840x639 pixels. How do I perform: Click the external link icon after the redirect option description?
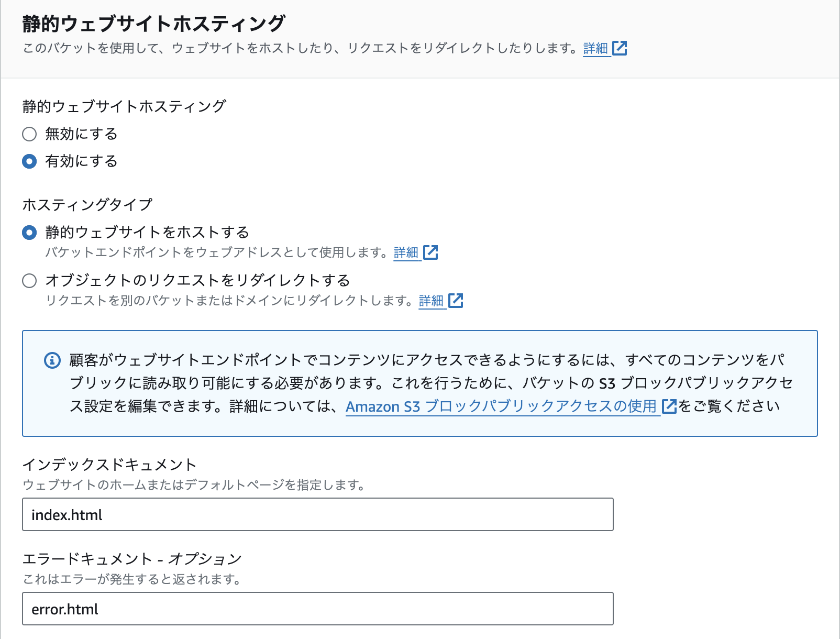[456, 301]
